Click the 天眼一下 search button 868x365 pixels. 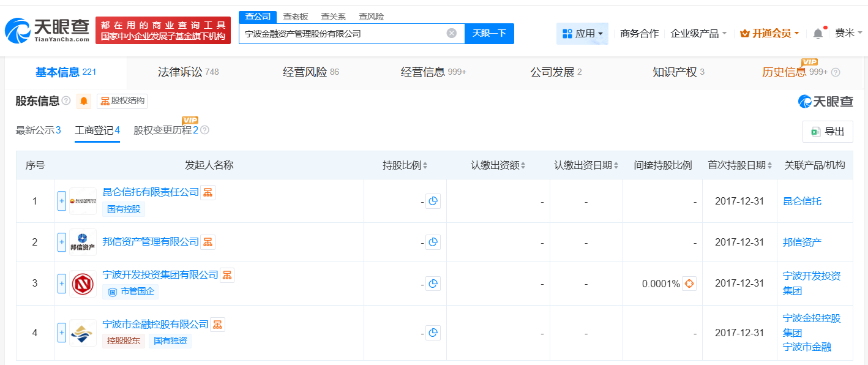click(x=488, y=34)
